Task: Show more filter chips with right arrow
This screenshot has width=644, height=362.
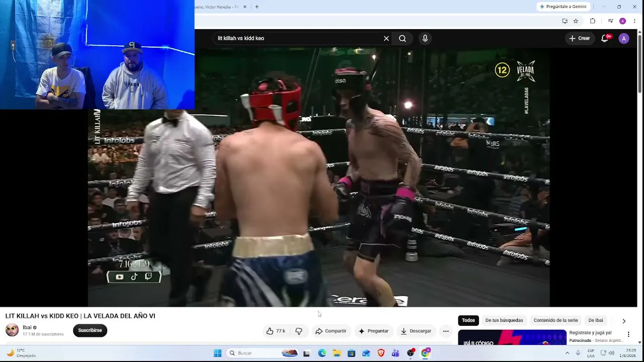Action: pos(624,321)
